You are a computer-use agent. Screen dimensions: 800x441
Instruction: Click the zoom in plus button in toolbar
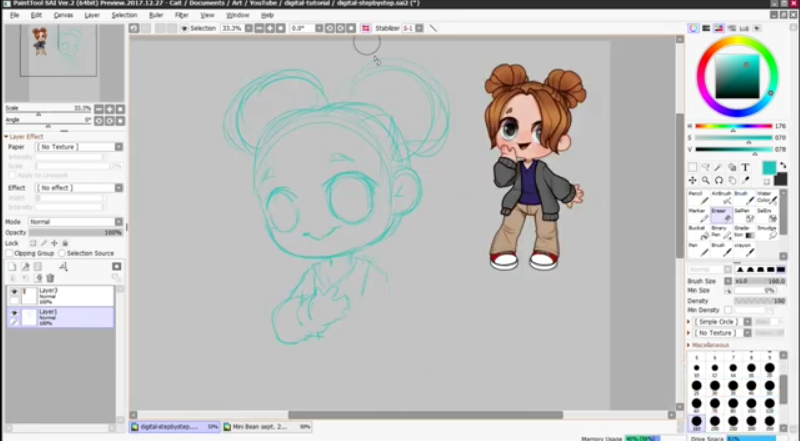[270, 29]
